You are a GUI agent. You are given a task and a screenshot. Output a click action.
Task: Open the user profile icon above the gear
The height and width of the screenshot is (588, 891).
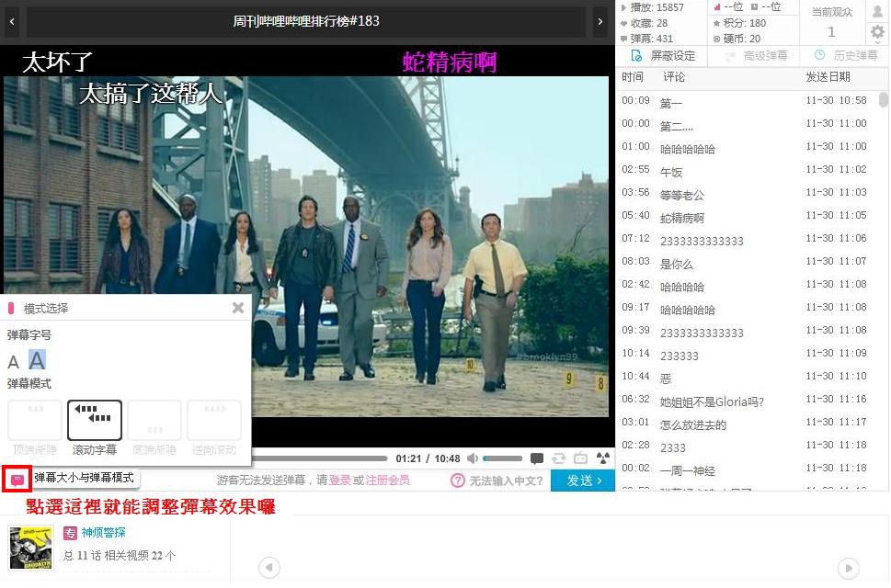877,11
